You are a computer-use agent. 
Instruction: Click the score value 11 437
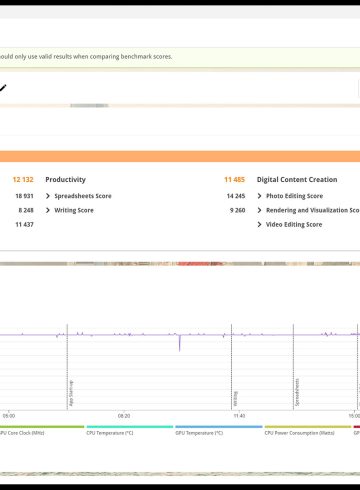[x=24, y=225]
